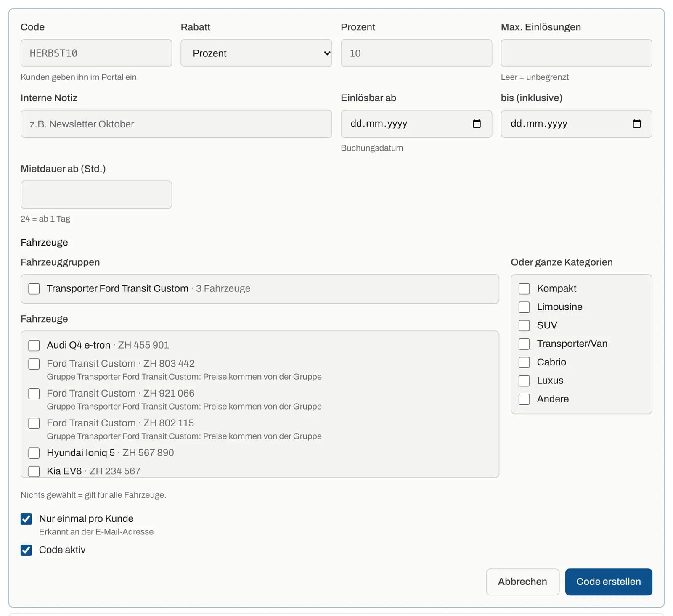Viewport: 673px width, 616px height.
Task: Focus the bis (inklusive) date field
Action: (576, 124)
